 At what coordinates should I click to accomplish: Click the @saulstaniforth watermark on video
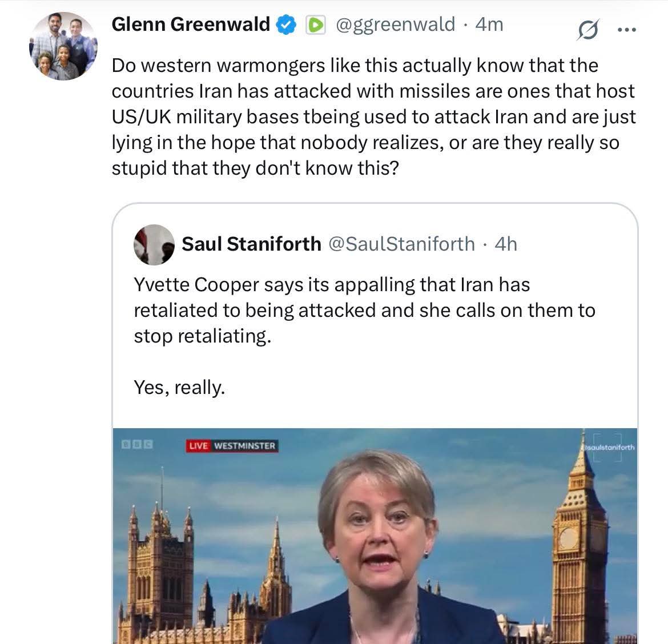tap(607, 448)
